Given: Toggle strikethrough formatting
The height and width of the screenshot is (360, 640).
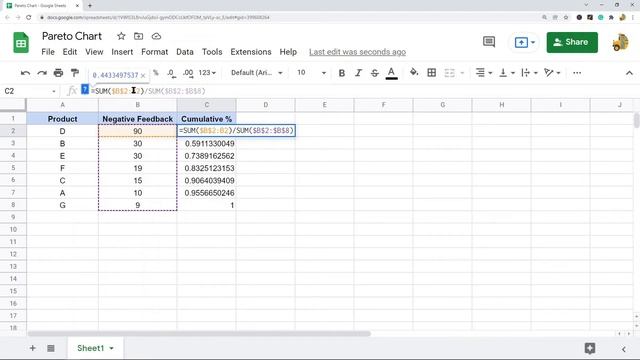Looking at the screenshot, I should pyautogui.click(x=374, y=73).
